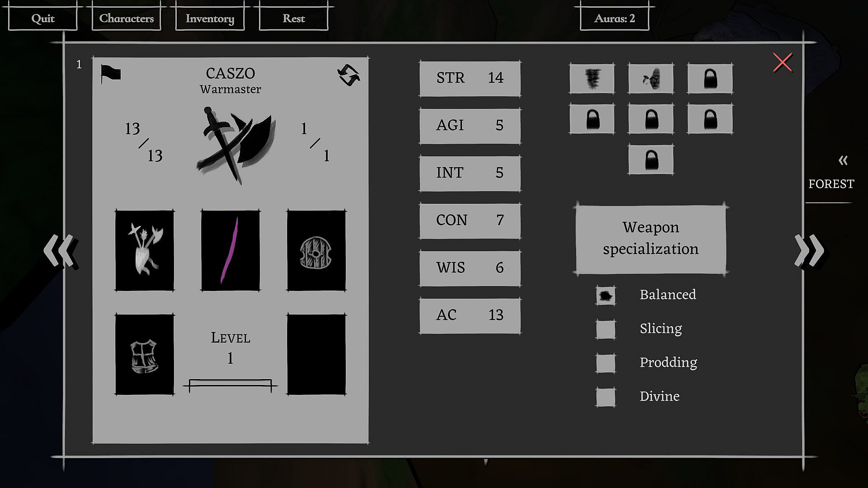Open the chest armor equipment slot

pos(145,354)
